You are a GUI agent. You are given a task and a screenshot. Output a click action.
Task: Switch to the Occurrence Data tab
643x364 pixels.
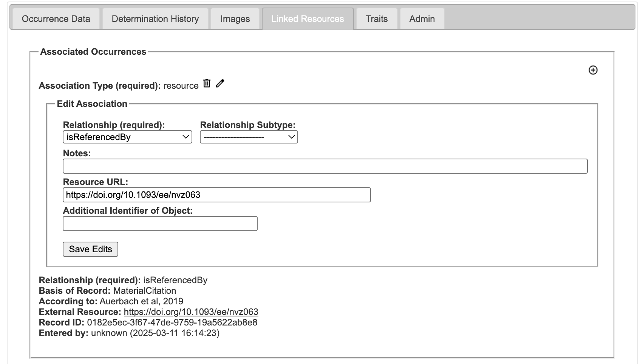tap(56, 19)
